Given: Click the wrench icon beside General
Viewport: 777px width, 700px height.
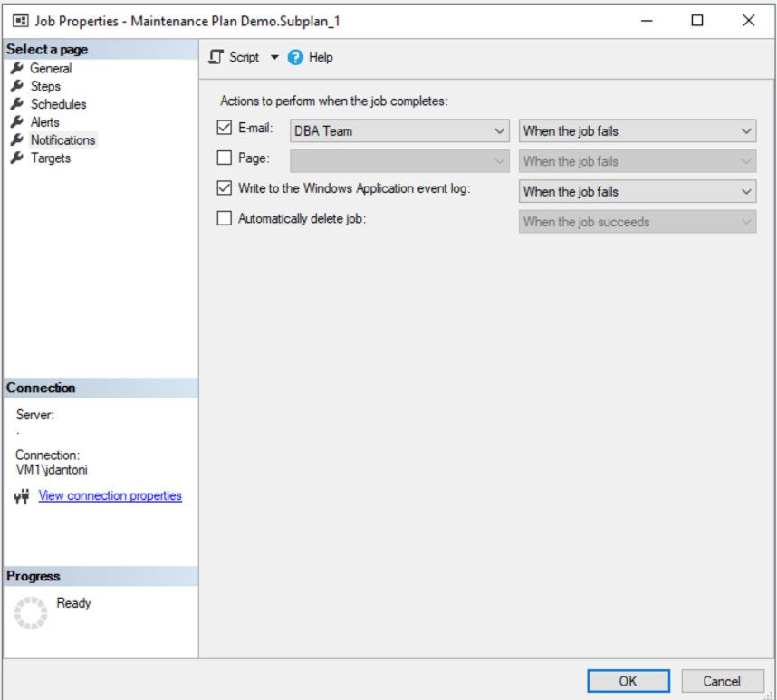Looking at the screenshot, I should click(16, 68).
